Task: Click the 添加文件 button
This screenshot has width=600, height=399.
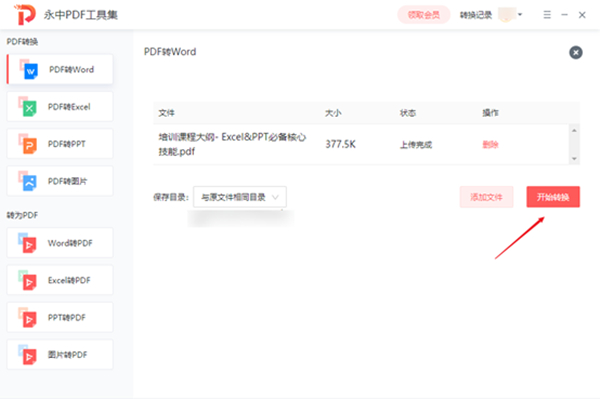Action: tap(486, 197)
